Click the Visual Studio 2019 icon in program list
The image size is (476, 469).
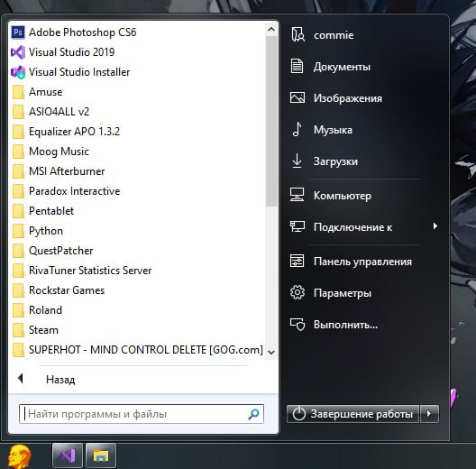click(x=18, y=52)
